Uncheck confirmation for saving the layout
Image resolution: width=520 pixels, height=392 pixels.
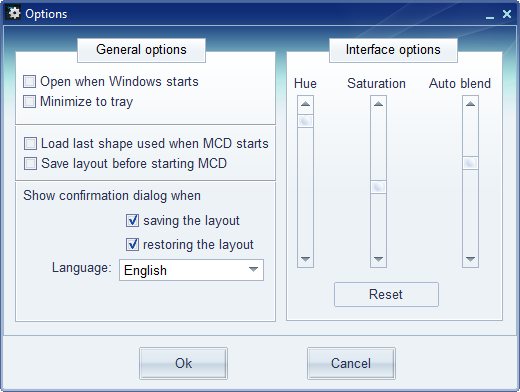(132, 220)
